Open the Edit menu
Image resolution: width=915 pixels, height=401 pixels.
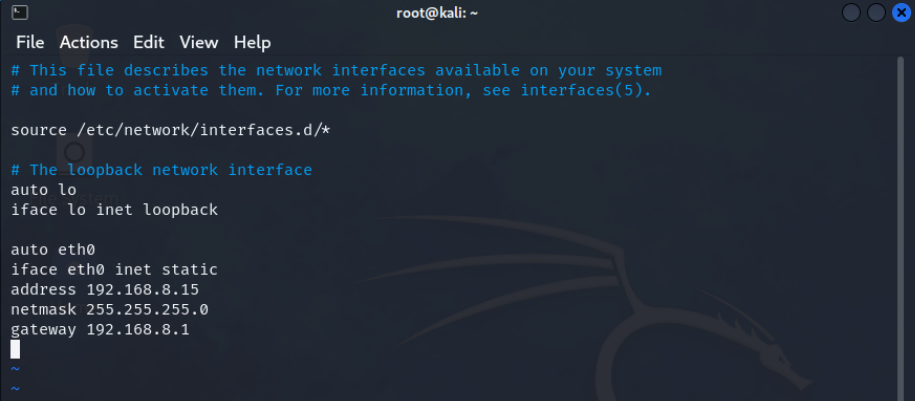[148, 42]
